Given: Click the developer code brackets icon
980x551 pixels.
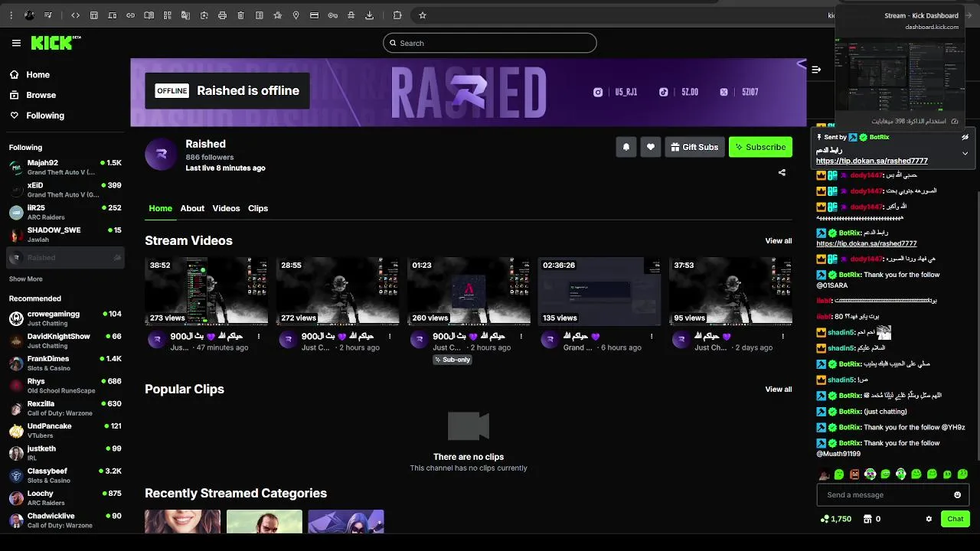Looking at the screenshot, I should pos(75,15).
